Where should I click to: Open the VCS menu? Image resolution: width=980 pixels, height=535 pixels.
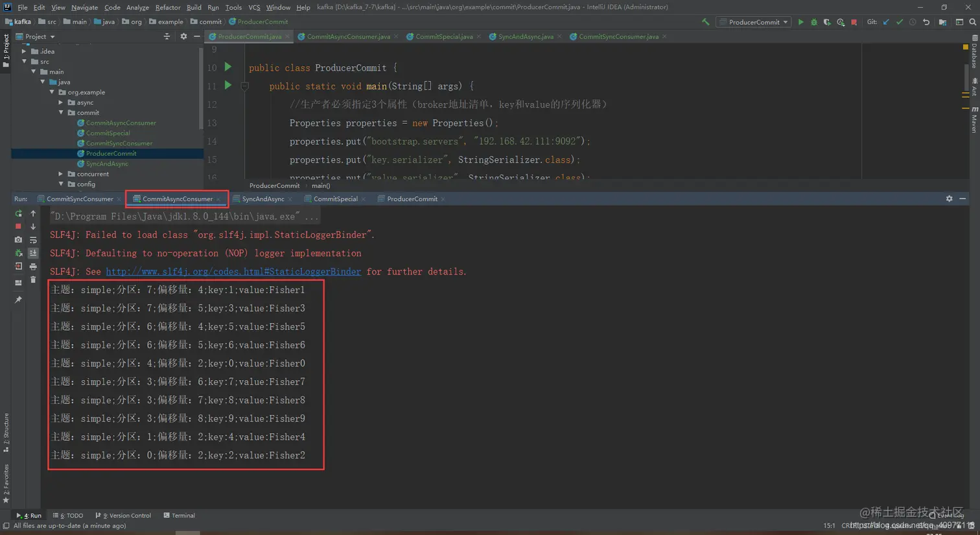(254, 8)
